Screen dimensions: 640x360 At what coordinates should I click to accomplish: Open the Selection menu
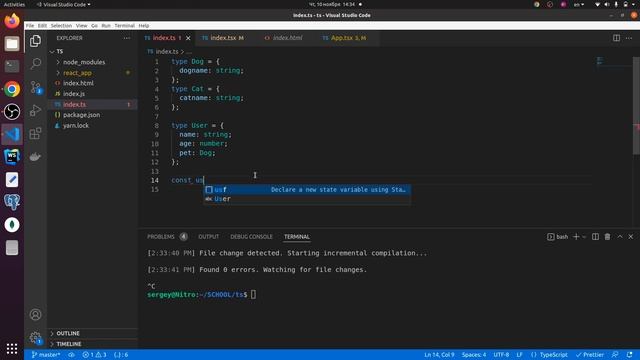[x=61, y=25]
